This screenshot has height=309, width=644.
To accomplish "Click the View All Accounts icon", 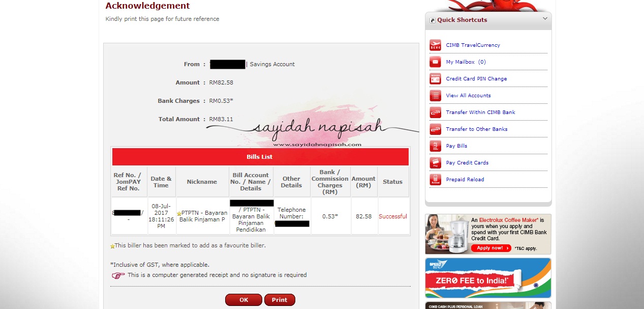I will pyautogui.click(x=435, y=95).
